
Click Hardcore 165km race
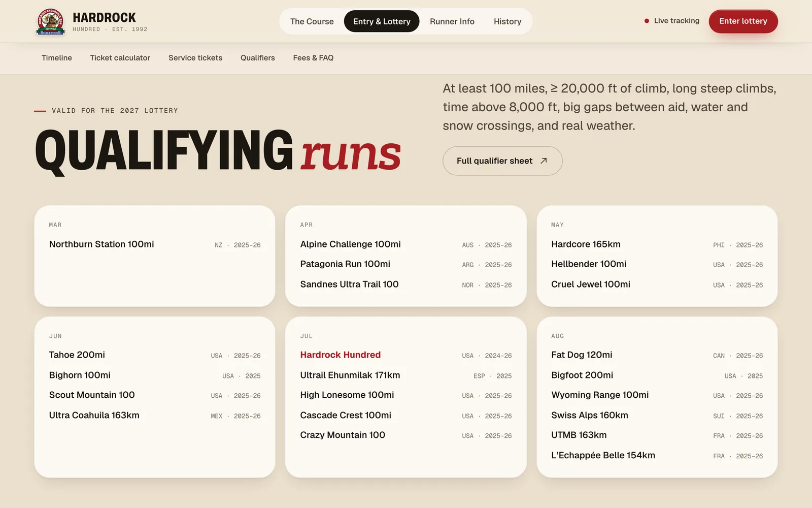pos(657,244)
